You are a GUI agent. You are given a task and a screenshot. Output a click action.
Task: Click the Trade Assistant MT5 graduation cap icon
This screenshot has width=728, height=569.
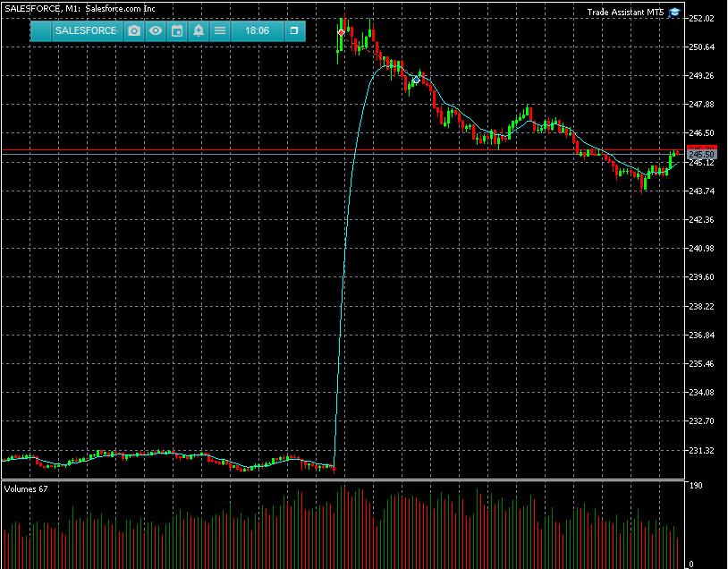click(x=674, y=13)
